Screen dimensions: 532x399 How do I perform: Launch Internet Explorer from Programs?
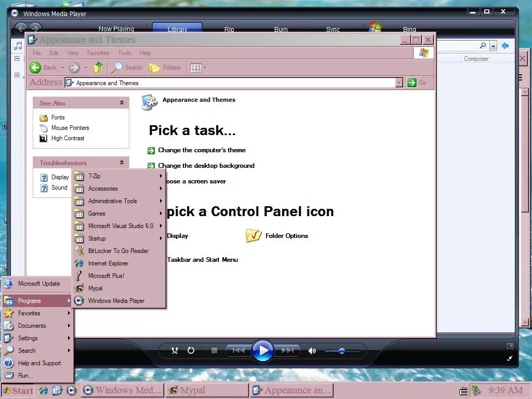(x=119, y=263)
